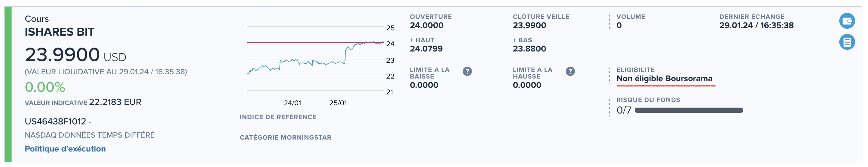868x167 pixels.
Task: Click the Dernier échange timestamp
Action: pos(756,26)
